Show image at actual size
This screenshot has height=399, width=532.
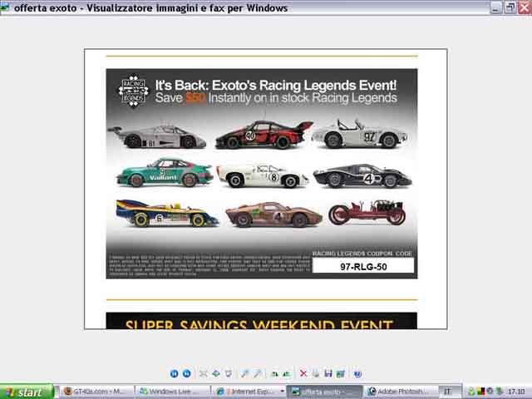pos(216,373)
